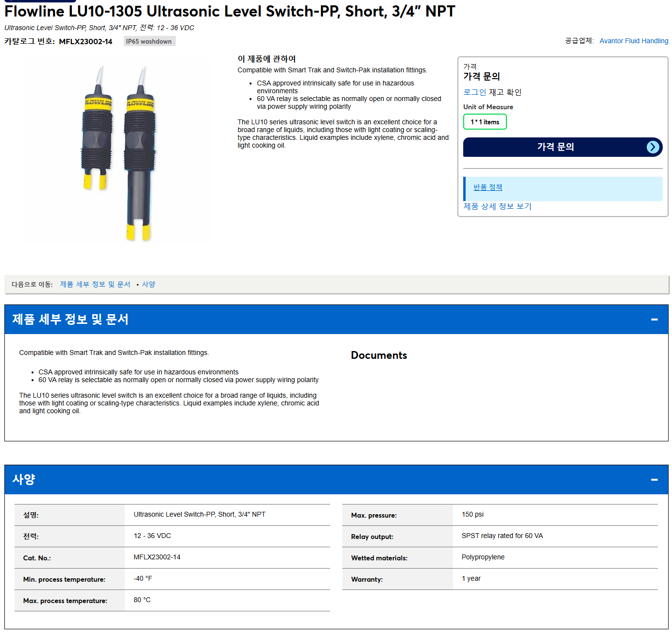Click the 로그인 link to check stock
The width and height of the screenshot is (672, 639).
pyautogui.click(x=474, y=92)
